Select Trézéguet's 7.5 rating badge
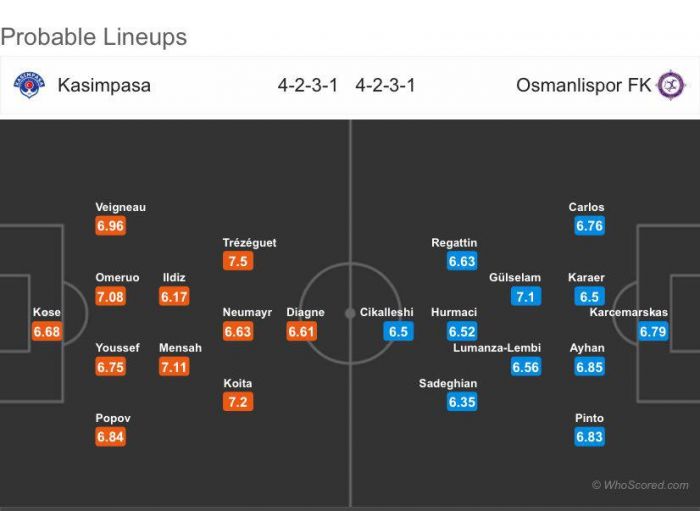The height and width of the screenshot is (511, 700). [x=238, y=261]
